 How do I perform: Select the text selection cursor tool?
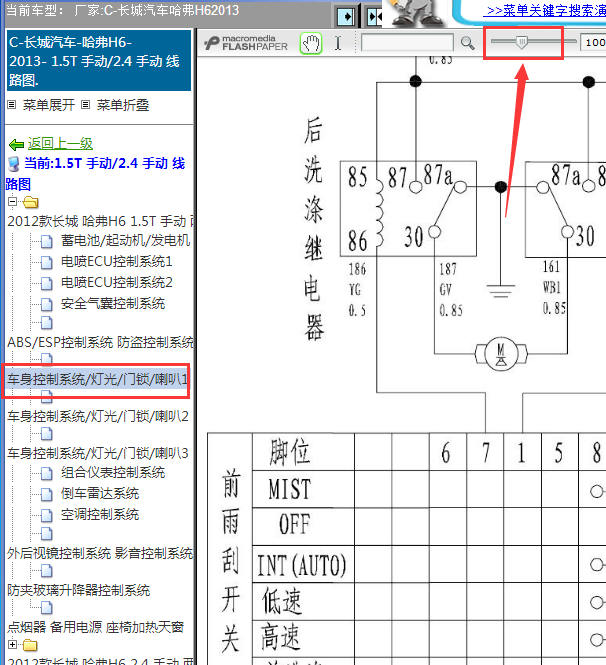pyautogui.click(x=338, y=43)
